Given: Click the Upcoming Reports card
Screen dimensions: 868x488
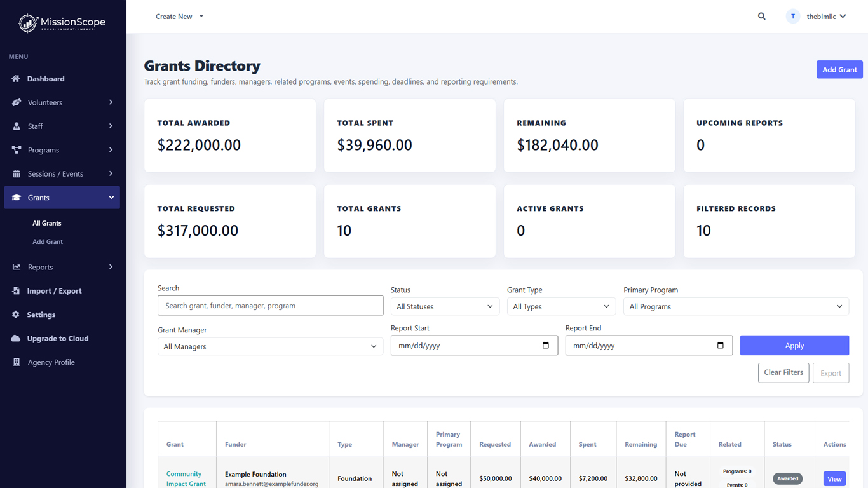Looking at the screenshot, I should tap(769, 135).
